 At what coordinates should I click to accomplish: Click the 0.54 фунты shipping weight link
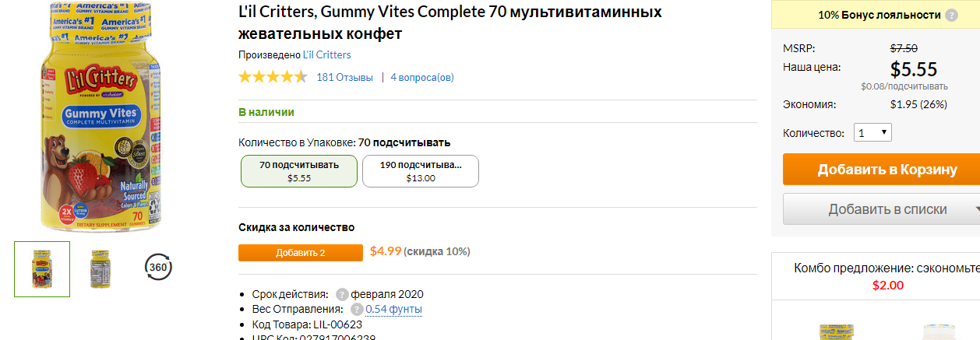click(x=394, y=309)
